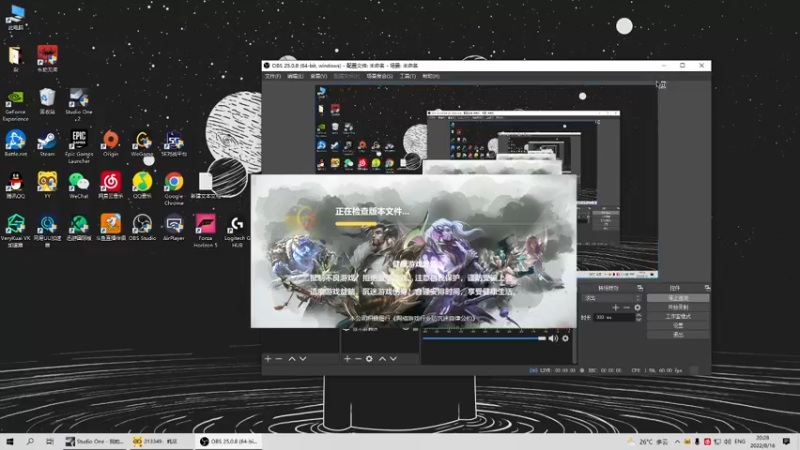800x450 pixels.
Task: Click the fourth OBS controls panel button
Action: tap(678, 326)
